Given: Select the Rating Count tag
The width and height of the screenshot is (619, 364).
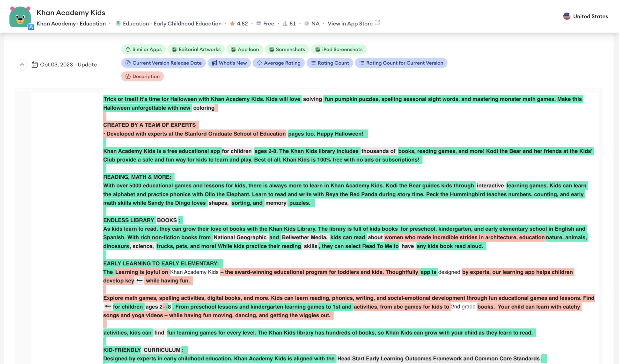Looking at the screenshot, I should click(x=330, y=63).
